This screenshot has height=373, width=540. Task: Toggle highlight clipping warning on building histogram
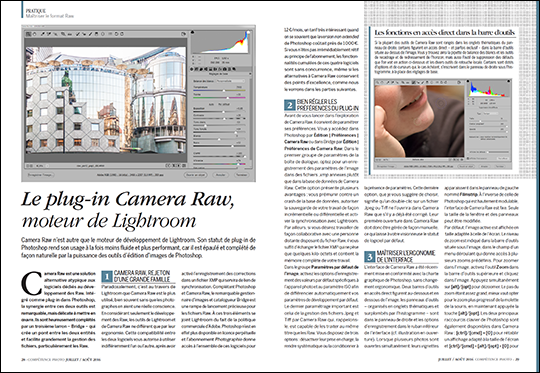point(249,32)
